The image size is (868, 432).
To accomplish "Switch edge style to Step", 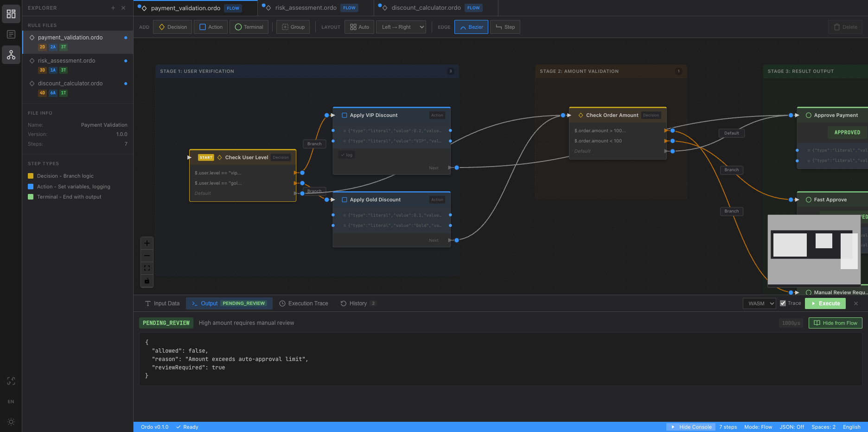I will (x=505, y=27).
